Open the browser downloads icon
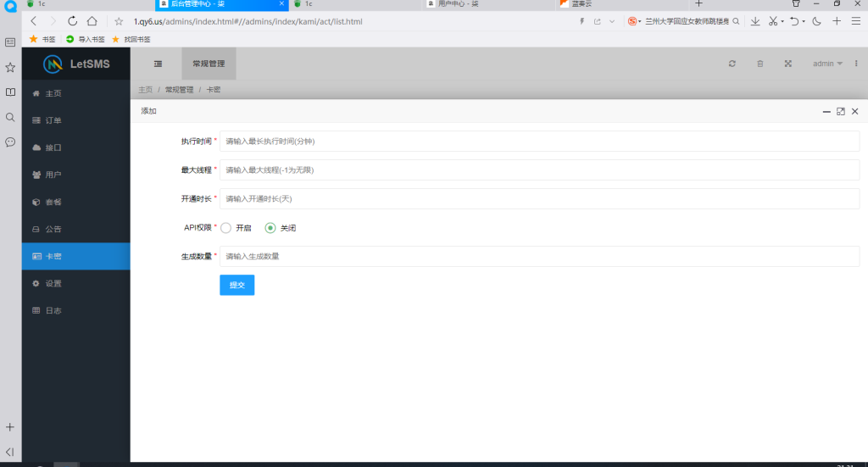 (x=754, y=21)
